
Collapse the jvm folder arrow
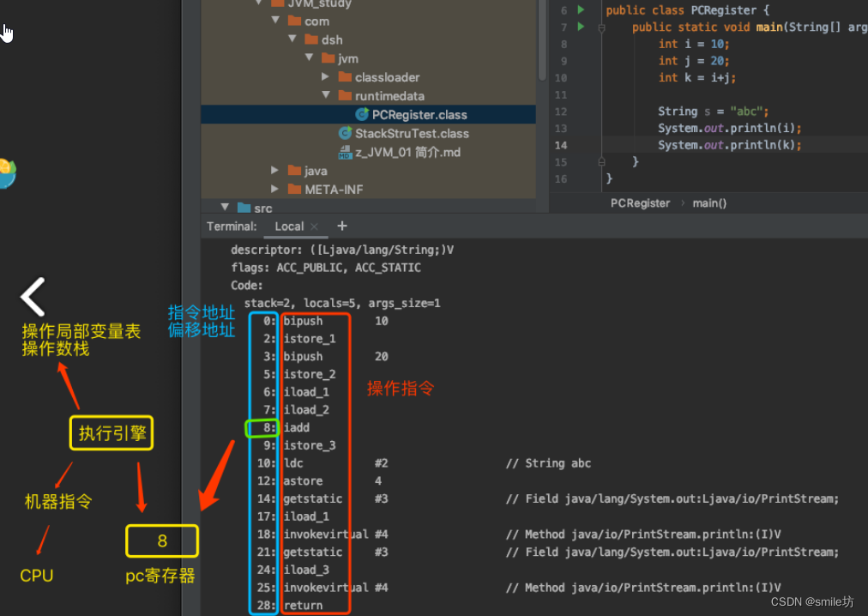(x=309, y=57)
